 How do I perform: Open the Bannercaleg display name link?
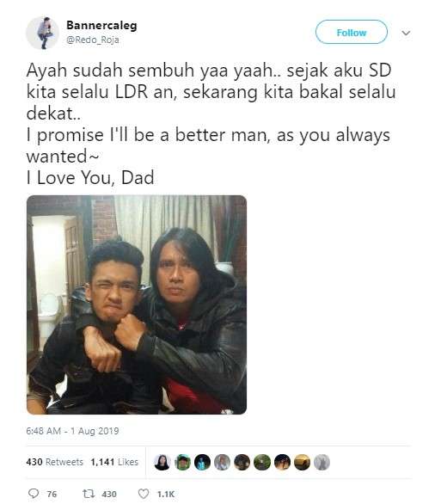coord(101,25)
